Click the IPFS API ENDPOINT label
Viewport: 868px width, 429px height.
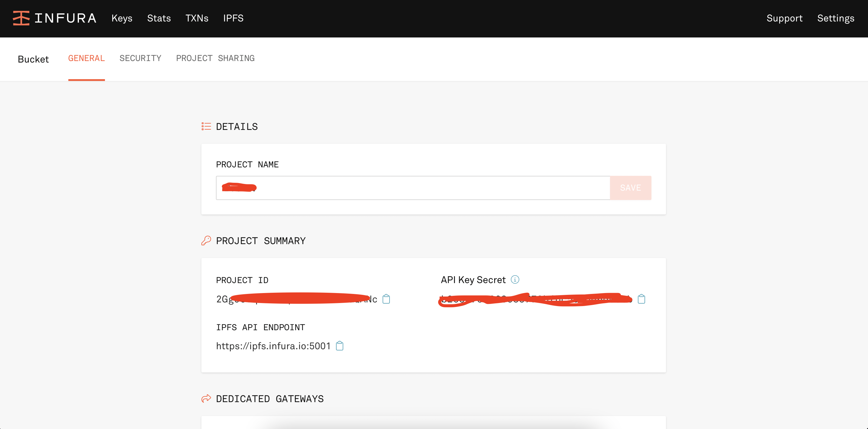[x=260, y=327]
